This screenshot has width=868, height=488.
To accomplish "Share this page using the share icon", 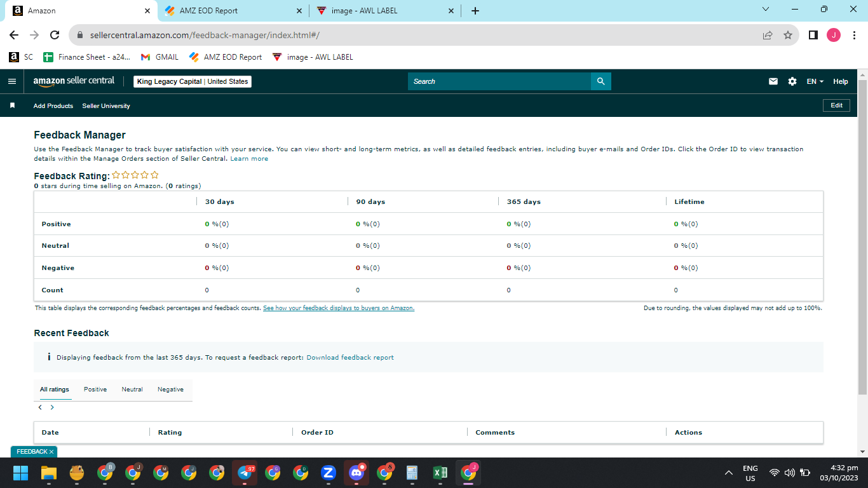I will pos(768,36).
